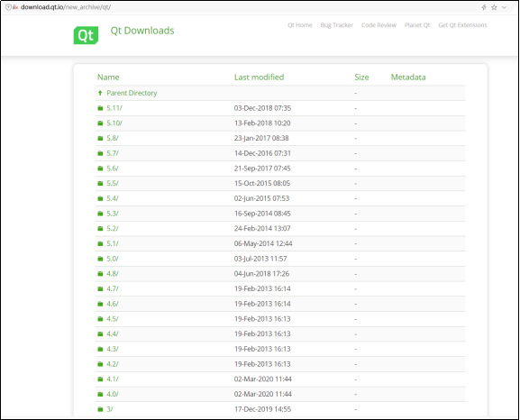Open the Bug Tracker navigation link
Viewport: 520px width, 420px height.
337,25
